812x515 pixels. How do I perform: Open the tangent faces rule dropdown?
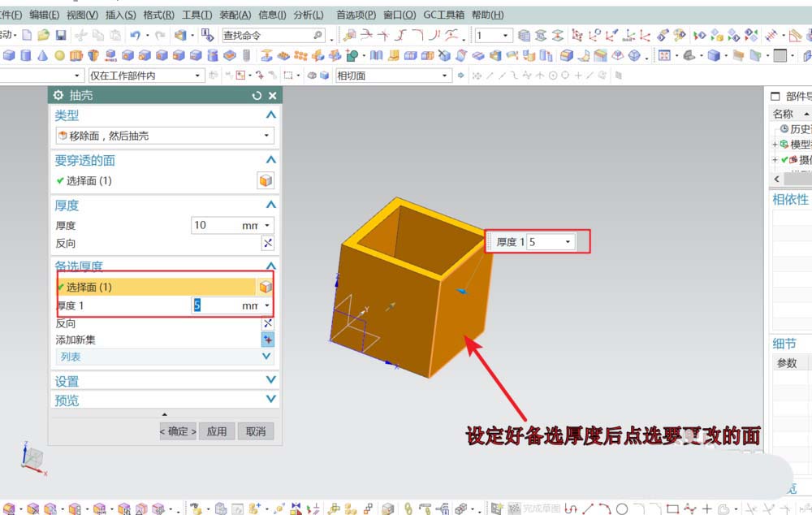pos(444,76)
